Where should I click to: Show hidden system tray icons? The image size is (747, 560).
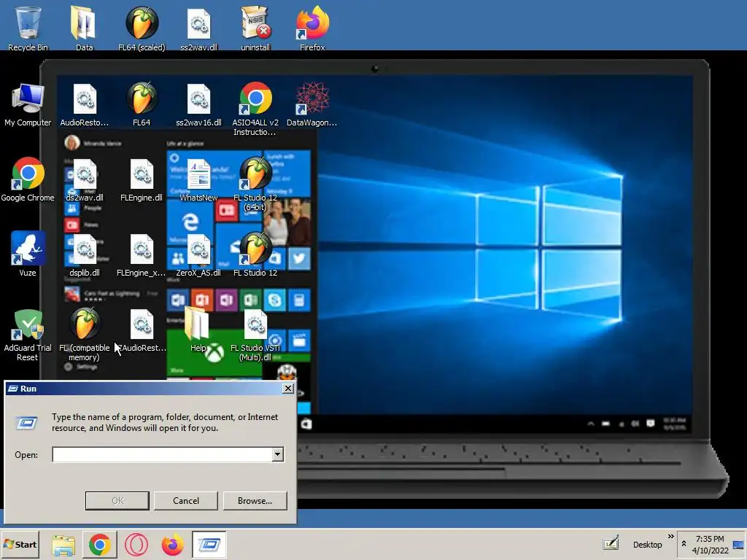tap(684, 543)
